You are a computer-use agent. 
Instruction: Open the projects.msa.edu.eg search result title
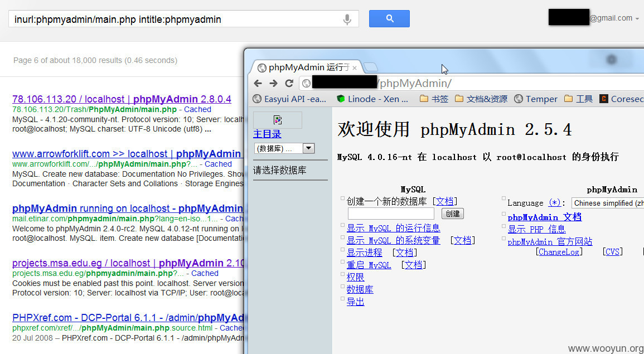pyautogui.click(x=128, y=263)
